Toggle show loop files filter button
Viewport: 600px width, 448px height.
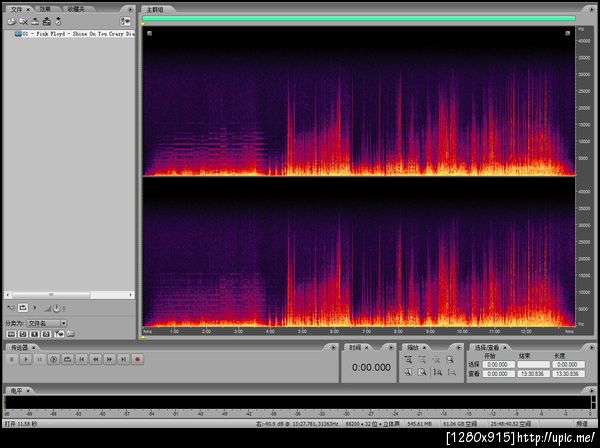pos(23,334)
